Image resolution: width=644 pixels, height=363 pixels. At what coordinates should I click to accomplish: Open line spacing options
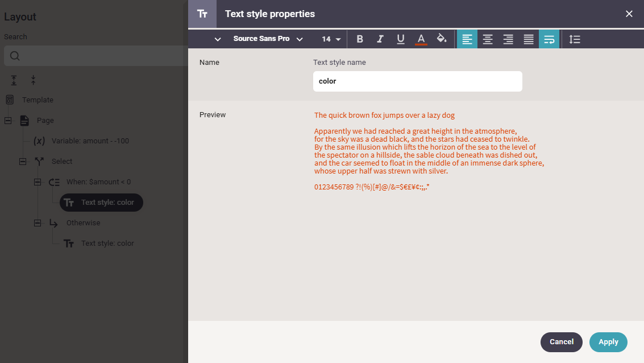pos(575,39)
